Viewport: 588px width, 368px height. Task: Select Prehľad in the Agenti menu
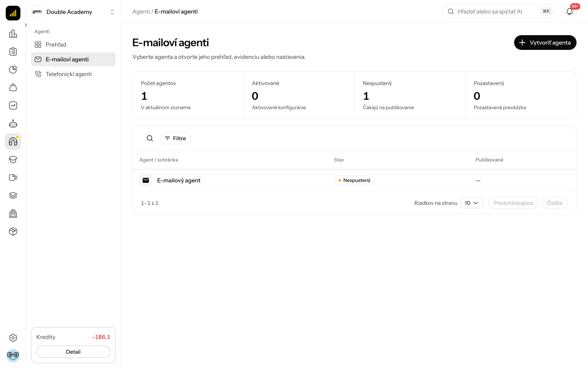click(x=73, y=45)
